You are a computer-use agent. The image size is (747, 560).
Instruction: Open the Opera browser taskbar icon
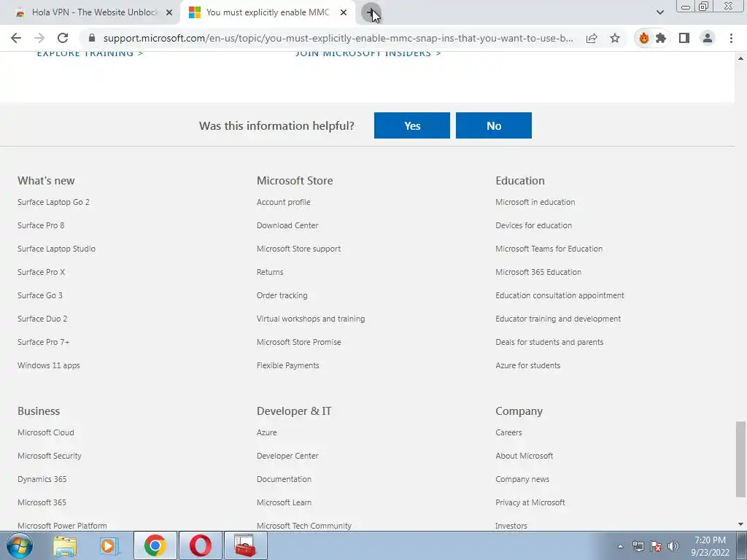pyautogui.click(x=200, y=545)
